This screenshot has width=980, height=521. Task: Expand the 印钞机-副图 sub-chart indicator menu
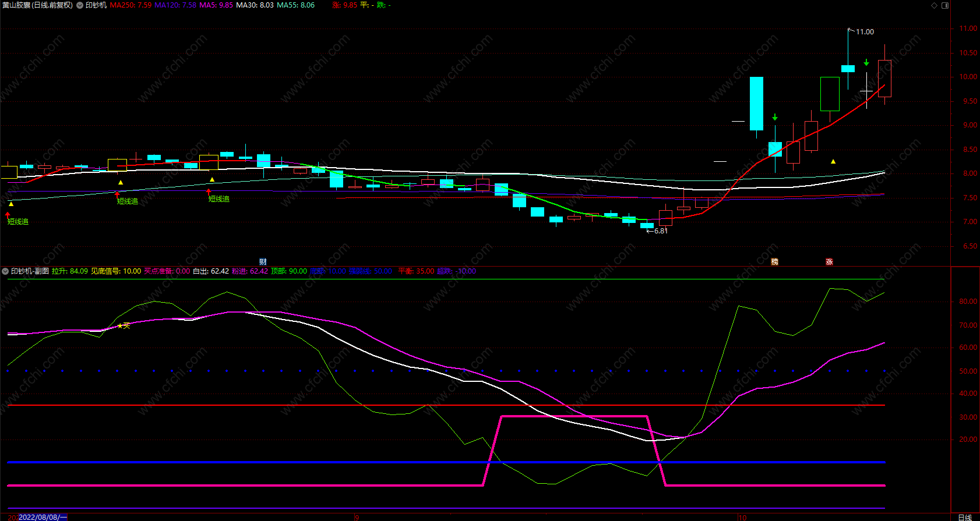[x=5, y=271]
